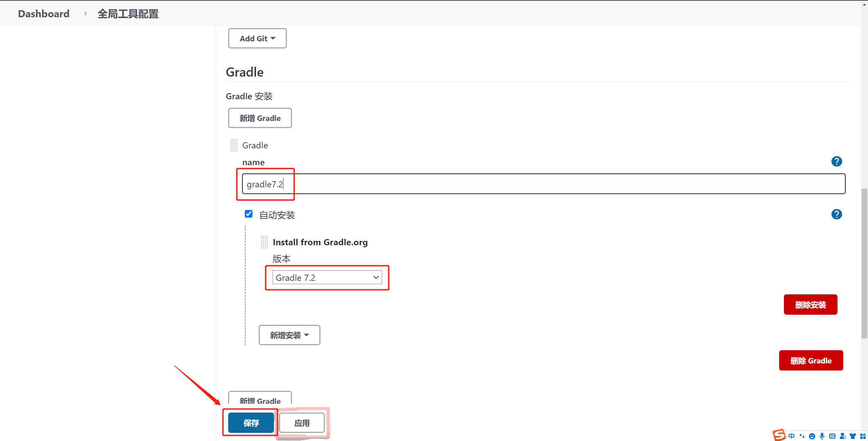Click the help icon beside name field
Viewport: 868px width, 441px height.
[836, 162]
